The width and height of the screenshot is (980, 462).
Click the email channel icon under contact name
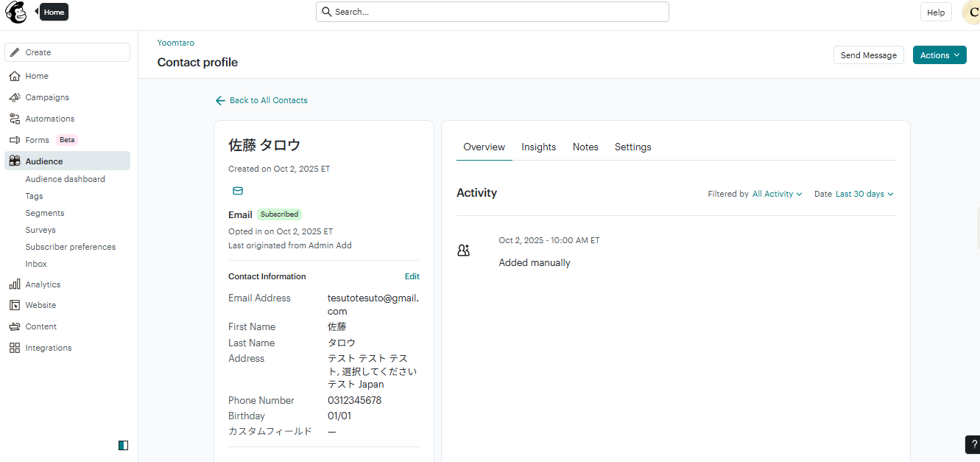pos(238,191)
